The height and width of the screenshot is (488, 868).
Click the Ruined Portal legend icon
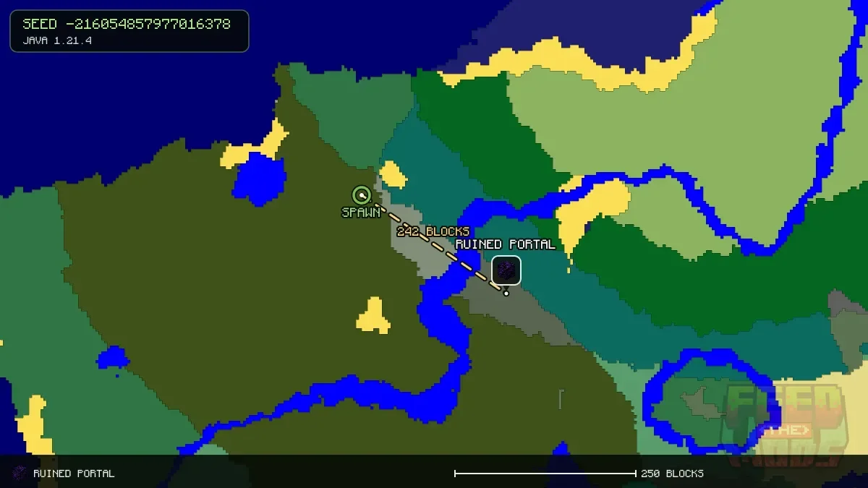[x=20, y=474]
